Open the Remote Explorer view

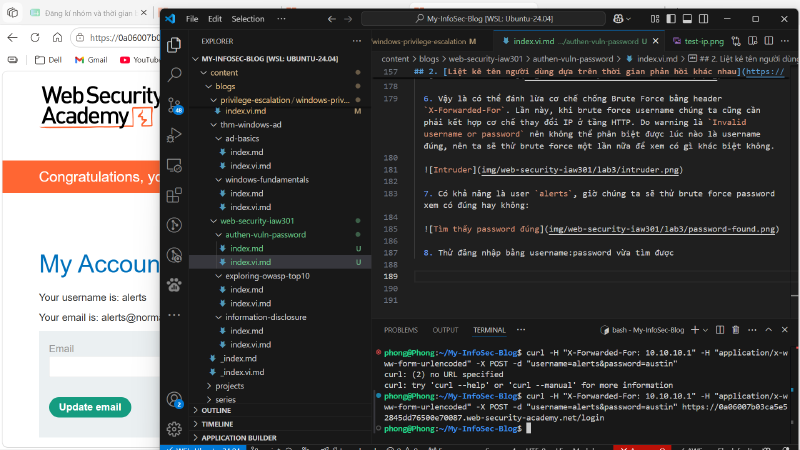[174, 165]
